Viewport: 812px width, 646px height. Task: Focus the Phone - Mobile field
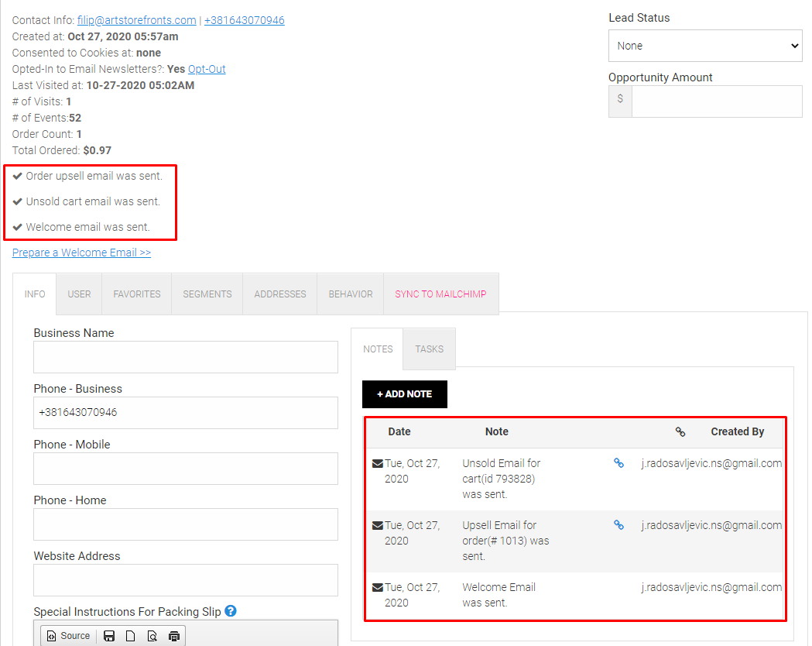[186, 469]
